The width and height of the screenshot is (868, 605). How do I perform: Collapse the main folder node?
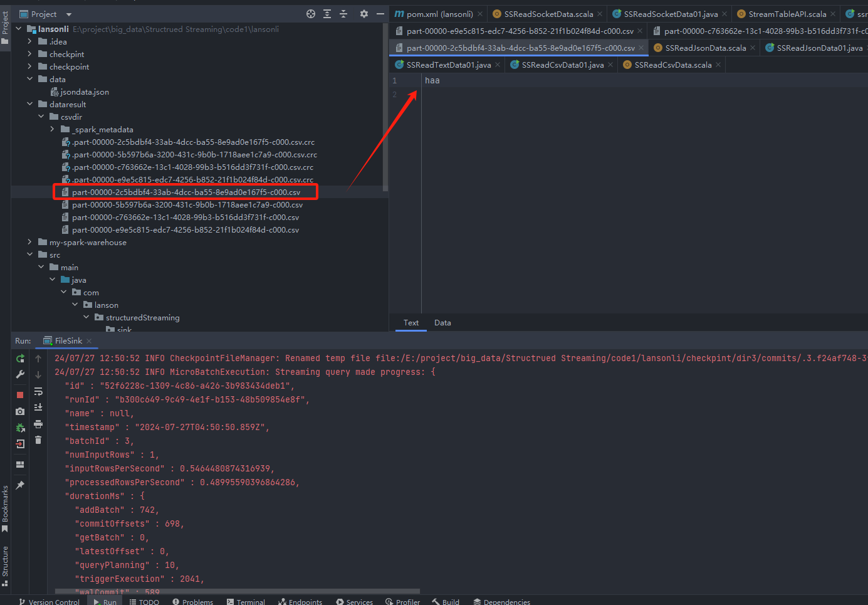point(41,267)
